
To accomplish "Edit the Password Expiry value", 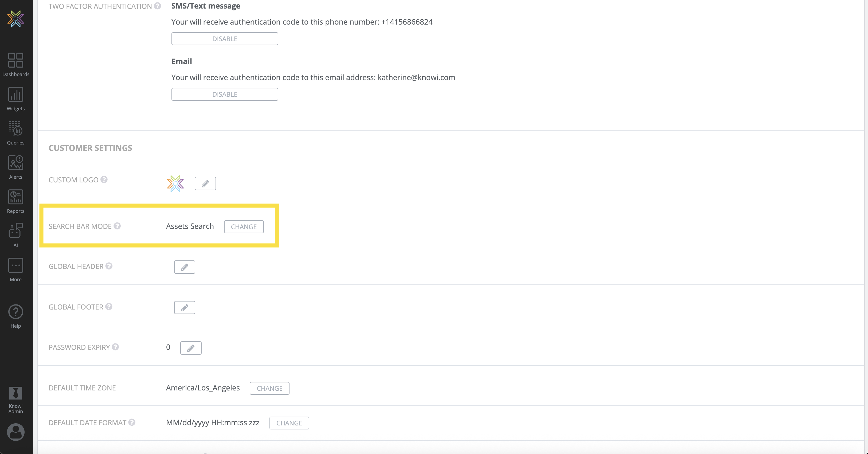I will tap(191, 348).
